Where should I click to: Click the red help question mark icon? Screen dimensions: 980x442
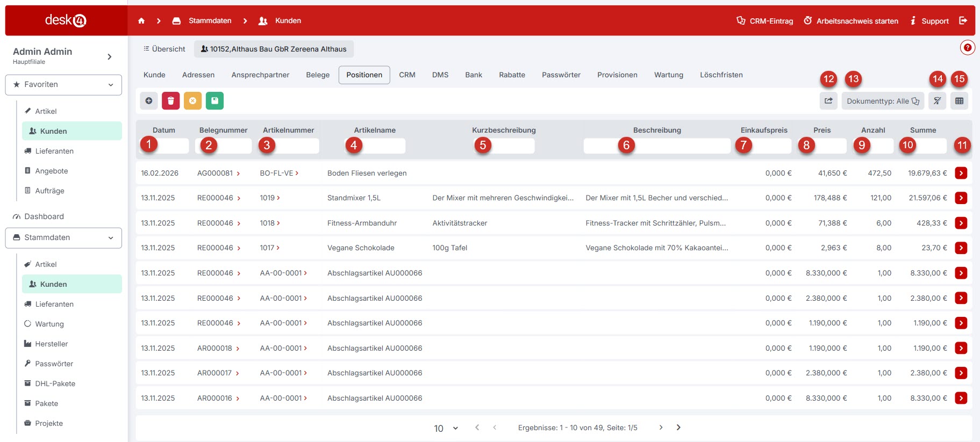(967, 48)
